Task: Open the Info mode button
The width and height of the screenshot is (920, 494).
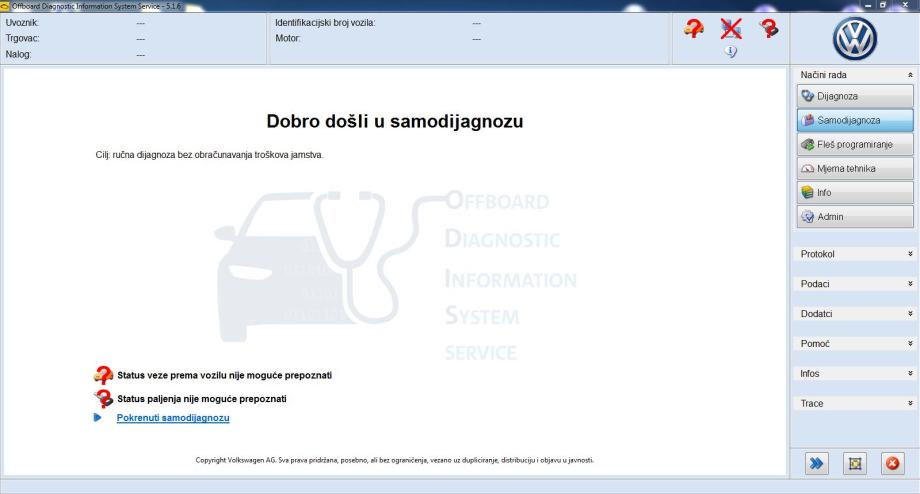Action: pos(855,192)
